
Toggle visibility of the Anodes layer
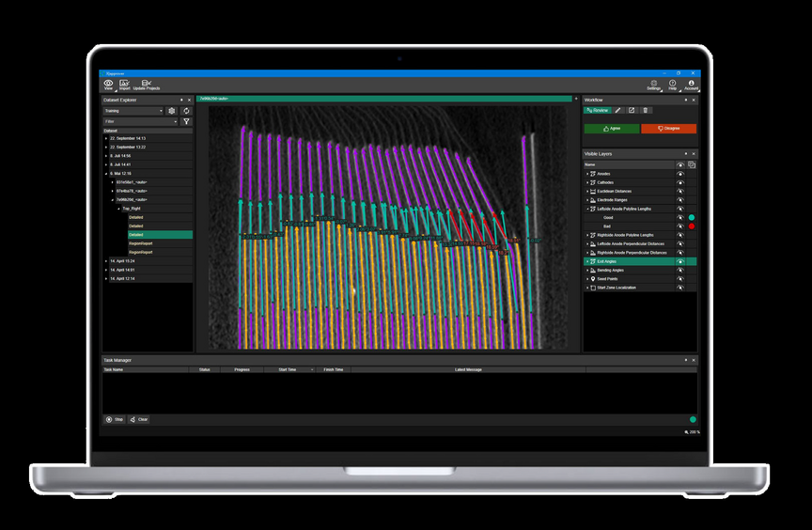(x=679, y=174)
